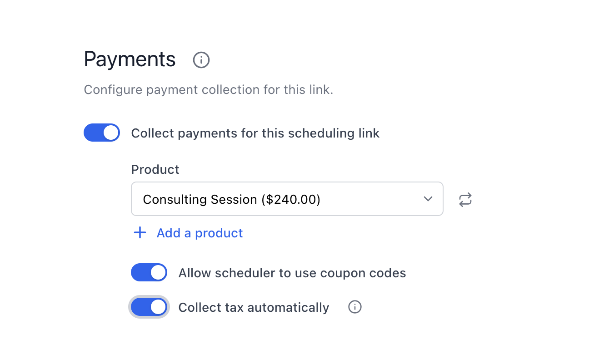The height and width of the screenshot is (364, 609).
Task: Click the white knob of the tax toggle
Action: click(x=158, y=307)
